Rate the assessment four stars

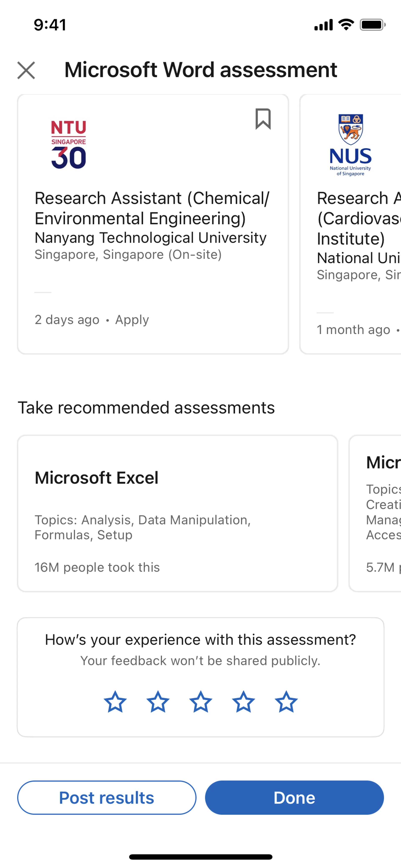tap(243, 702)
